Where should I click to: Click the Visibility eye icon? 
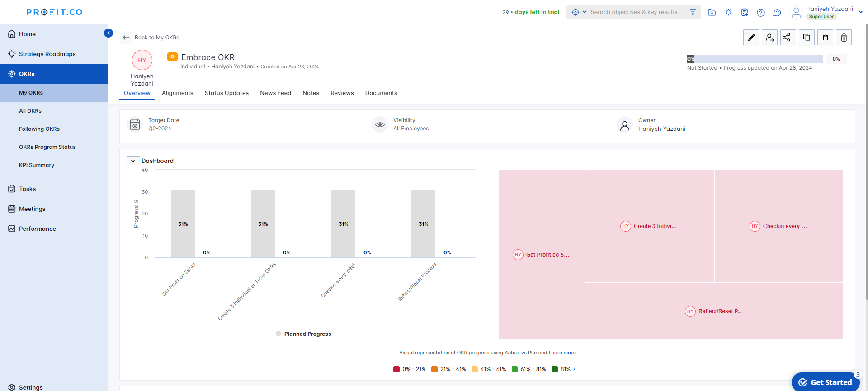[380, 124]
